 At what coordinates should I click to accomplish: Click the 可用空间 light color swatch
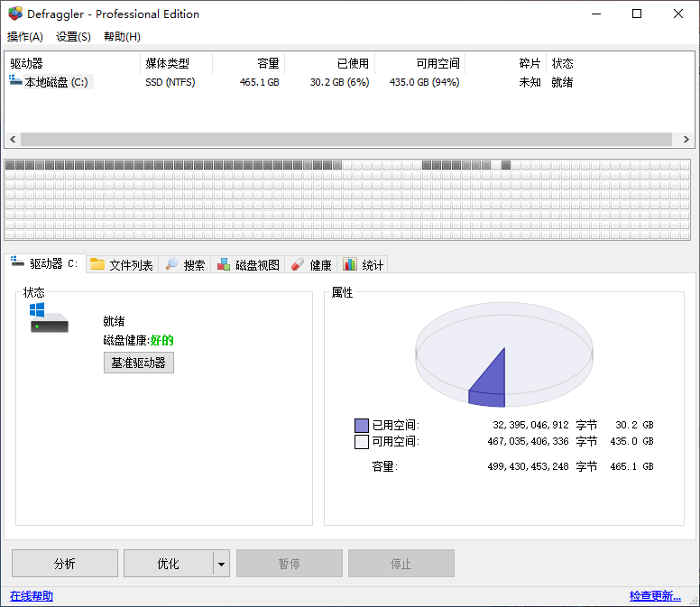(362, 442)
